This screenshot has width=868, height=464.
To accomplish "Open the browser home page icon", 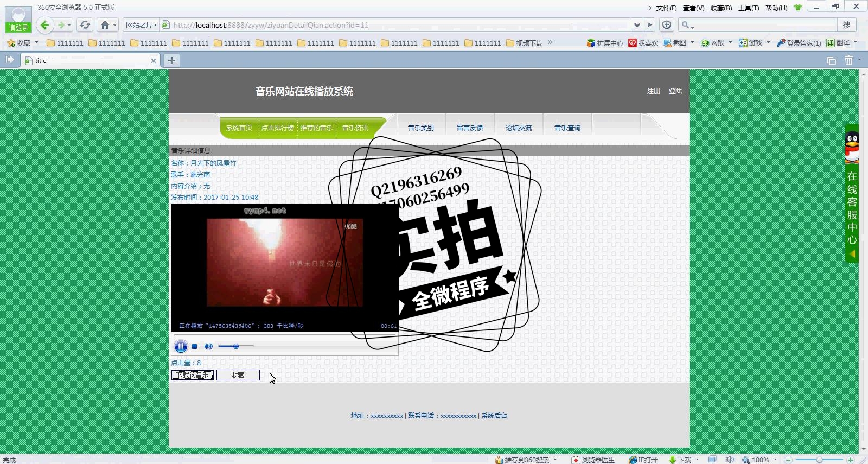I will point(105,25).
